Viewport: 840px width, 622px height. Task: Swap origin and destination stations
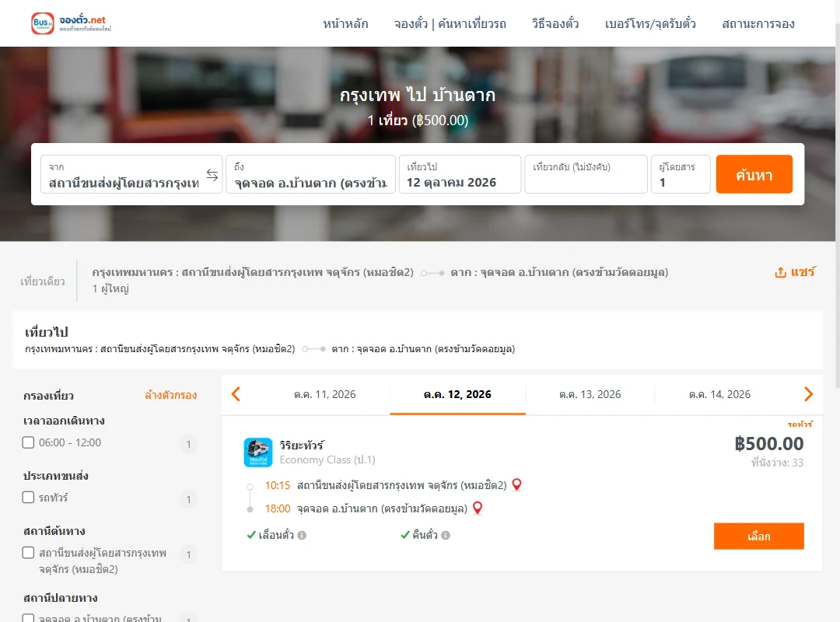point(212,175)
